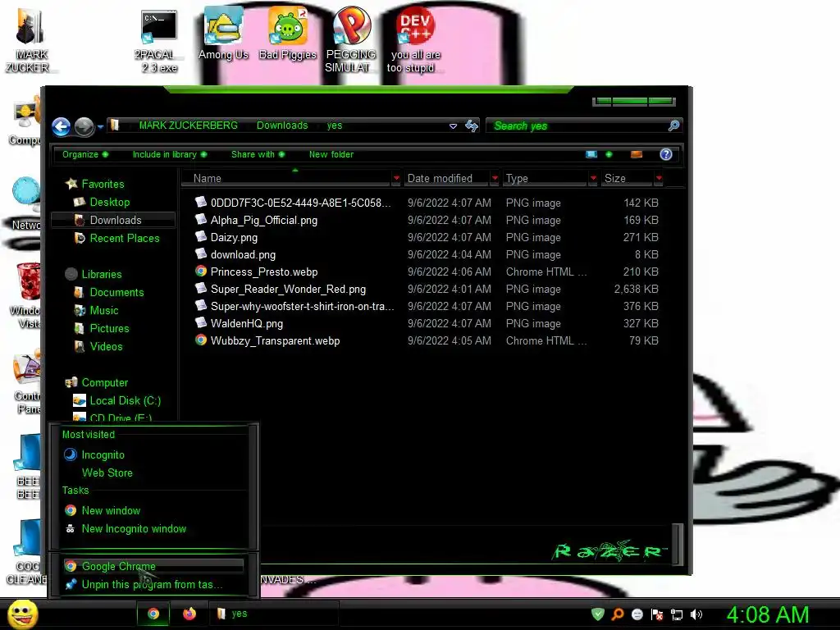The height and width of the screenshot is (630, 840).
Task: Select the 0DDD7F3C-0E52-4449 PNG file
Action: pos(300,203)
